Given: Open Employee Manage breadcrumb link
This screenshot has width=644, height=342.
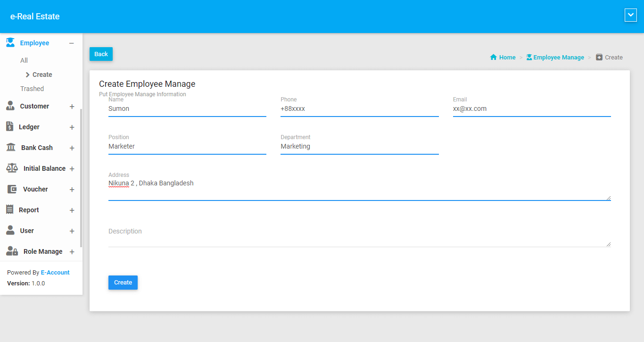Looking at the screenshot, I should coord(558,58).
